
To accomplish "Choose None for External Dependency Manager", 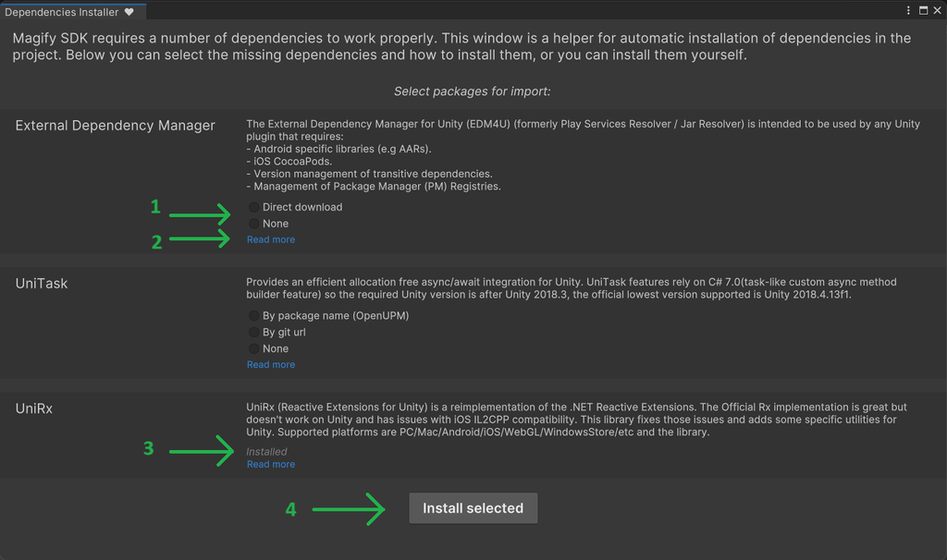I will [x=252, y=223].
